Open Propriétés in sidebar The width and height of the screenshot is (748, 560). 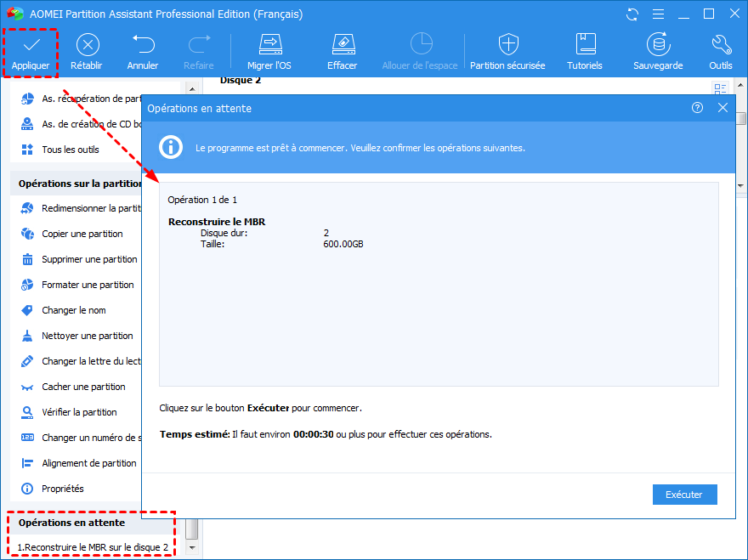click(x=53, y=489)
